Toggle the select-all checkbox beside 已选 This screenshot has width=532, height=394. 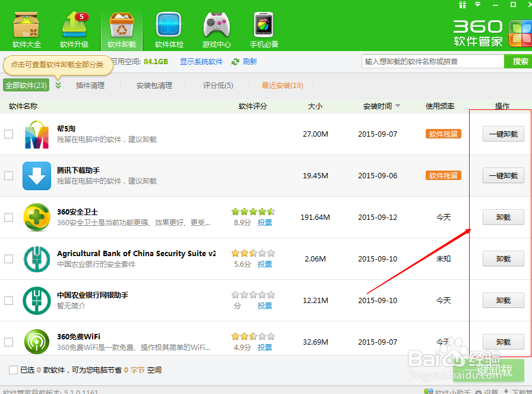coord(13,370)
